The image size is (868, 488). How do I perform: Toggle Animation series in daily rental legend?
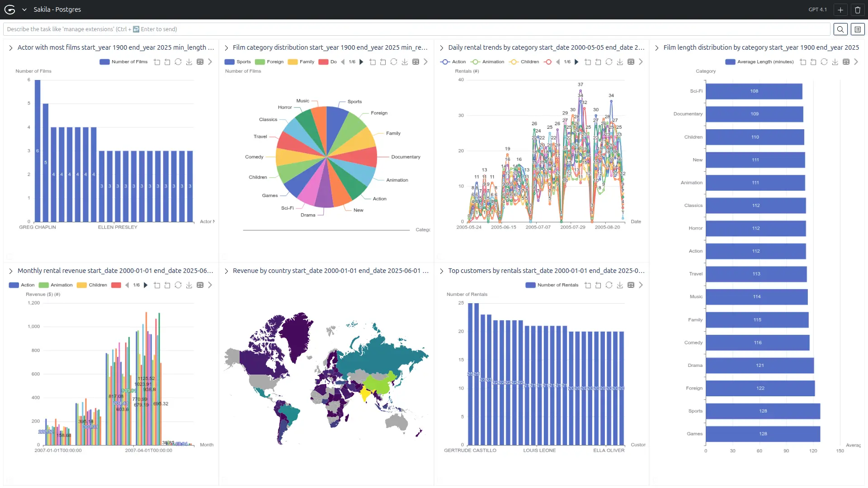pyautogui.click(x=487, y=62)
